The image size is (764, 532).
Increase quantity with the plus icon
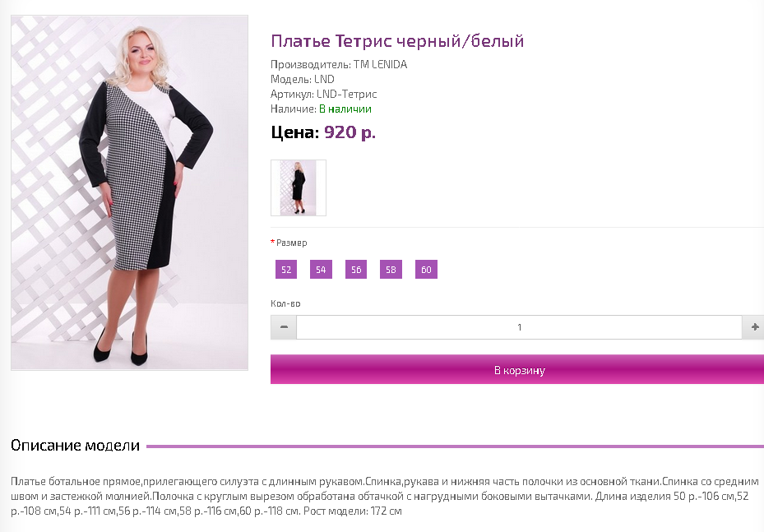pos(754,327)
